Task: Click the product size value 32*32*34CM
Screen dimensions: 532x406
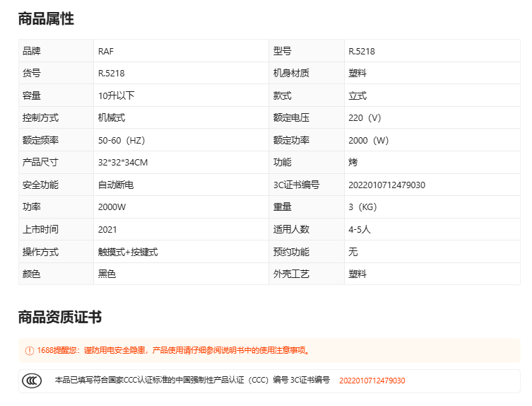Action: pos(123,162)
